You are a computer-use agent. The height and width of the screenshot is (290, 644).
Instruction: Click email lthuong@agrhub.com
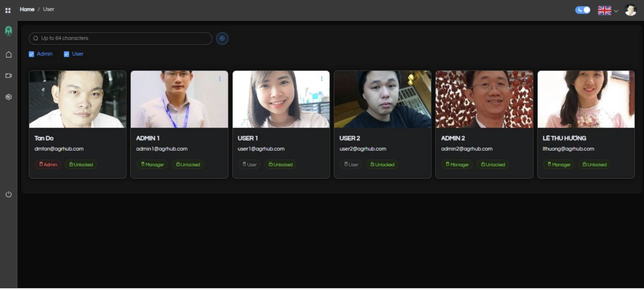point(569,149)
